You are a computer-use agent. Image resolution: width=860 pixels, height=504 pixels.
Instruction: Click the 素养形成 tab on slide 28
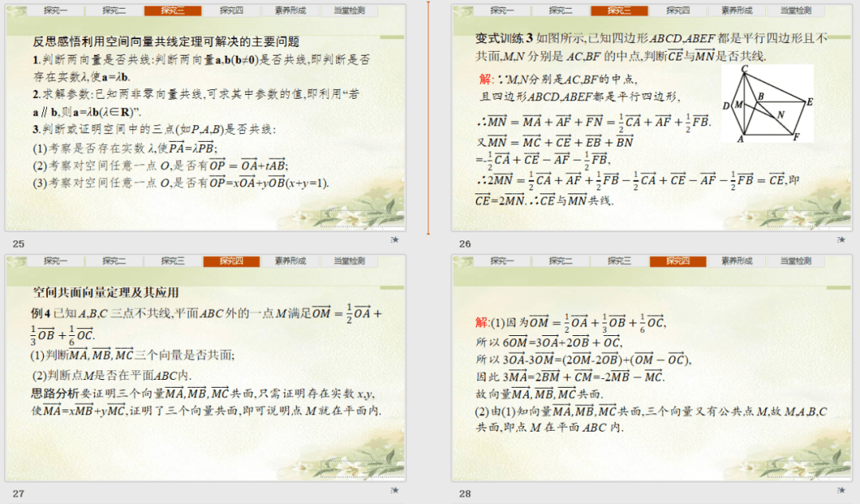click(737, 261)
